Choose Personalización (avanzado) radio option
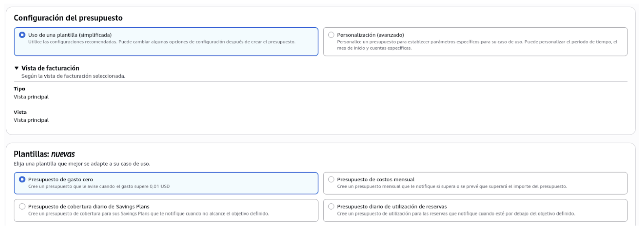This screenshot has height=244, width=644. coord(331,35)
